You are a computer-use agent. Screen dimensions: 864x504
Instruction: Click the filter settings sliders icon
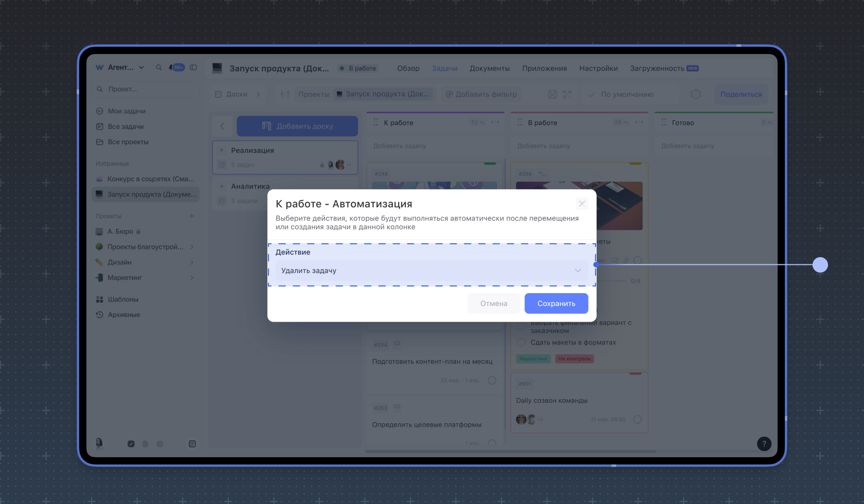pyautogui.click(x=285, y=94)
